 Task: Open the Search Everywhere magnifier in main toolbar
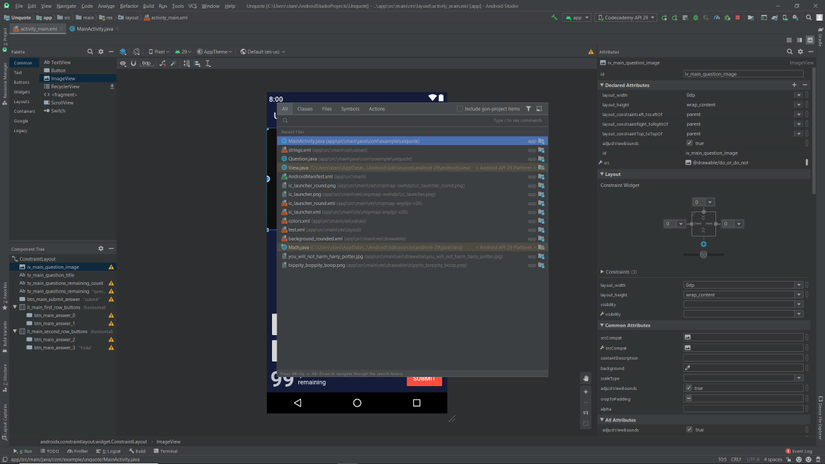tap(809, 17)
